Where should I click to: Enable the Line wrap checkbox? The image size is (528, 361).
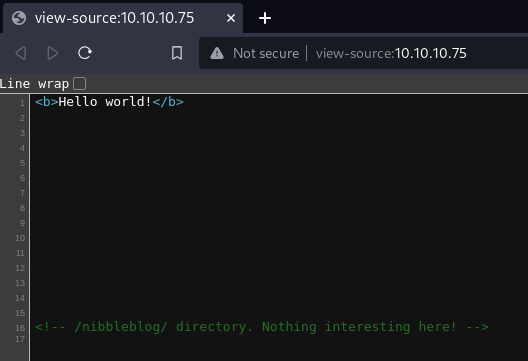pos(80,84)
